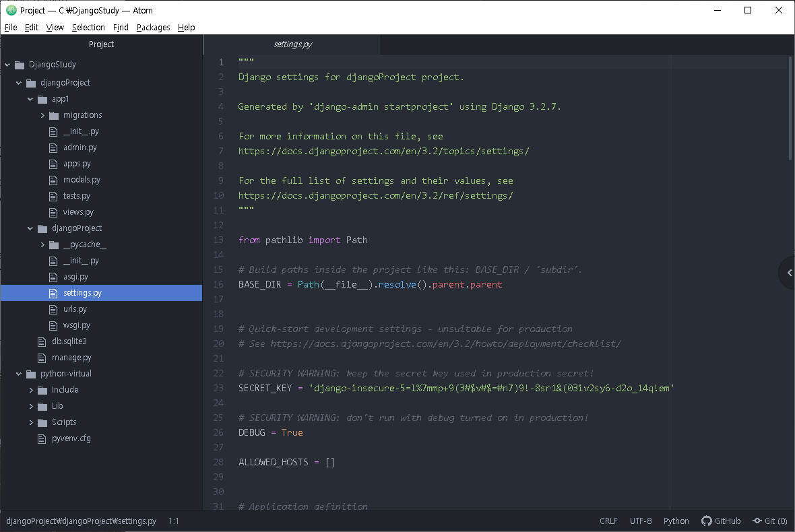Expand the migrations folder chevron
Image resolution: width=795 pixels, height=532 pixels.
click(x=42, y=116)
